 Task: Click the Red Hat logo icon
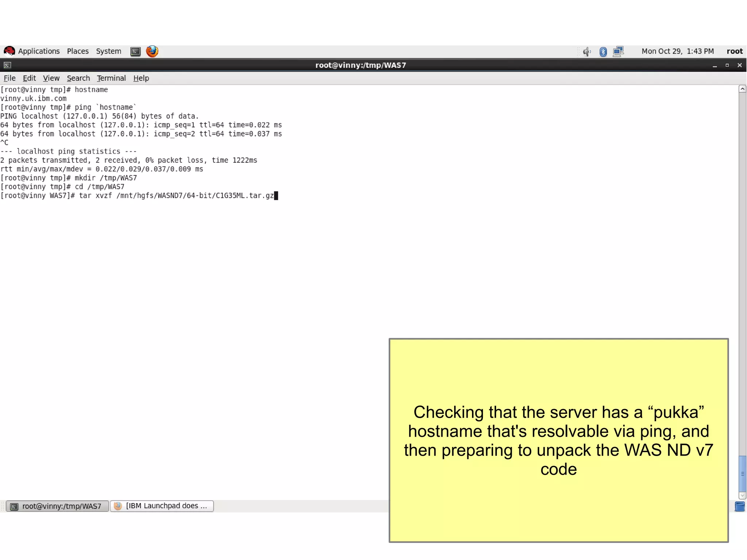click(x=9, y=51)
